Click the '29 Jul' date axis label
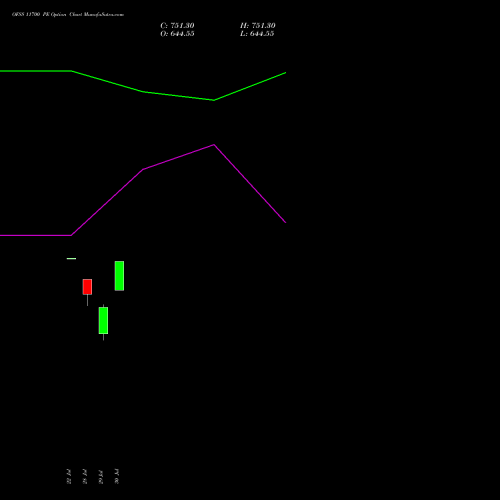Viewport: 500px width, 500px height. point(101,476)
